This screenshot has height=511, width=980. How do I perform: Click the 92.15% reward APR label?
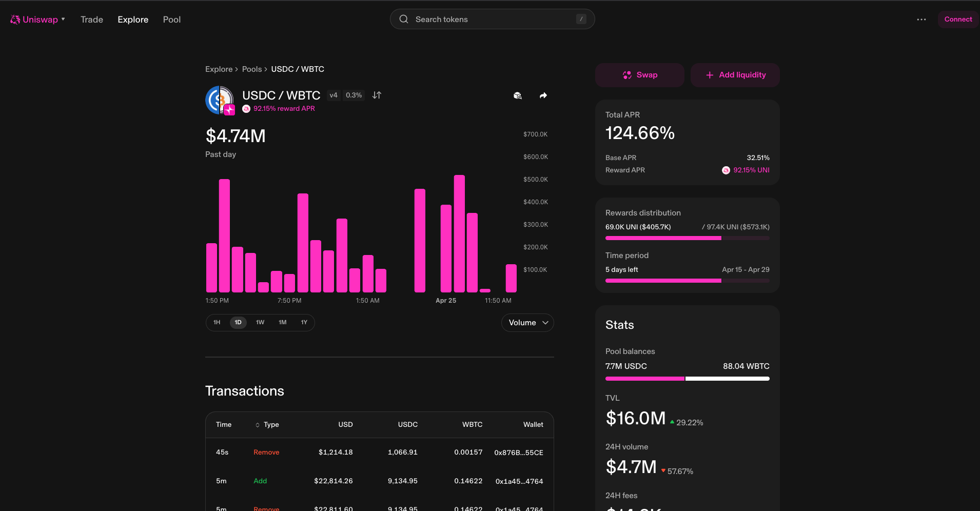tap(284, 108)
